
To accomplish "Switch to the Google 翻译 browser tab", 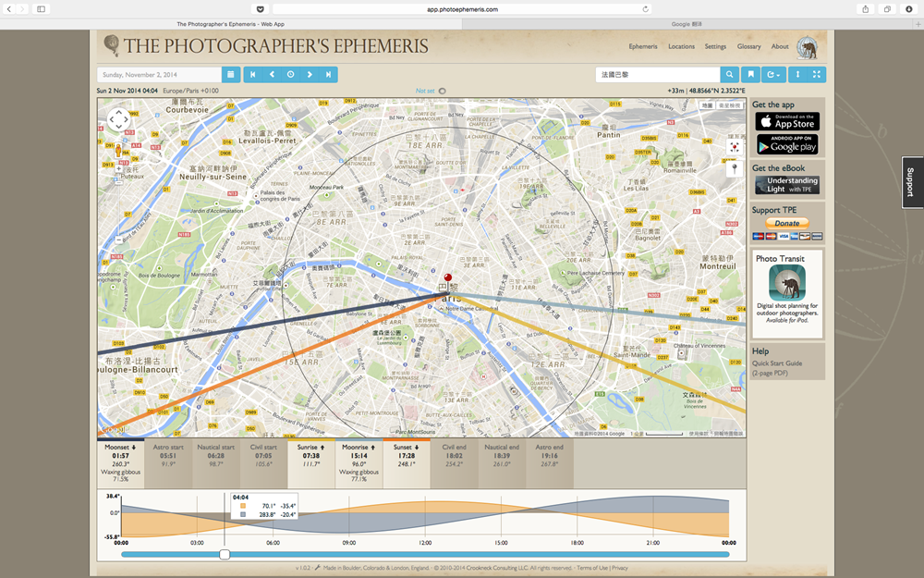I will click(x=687, y=24).
